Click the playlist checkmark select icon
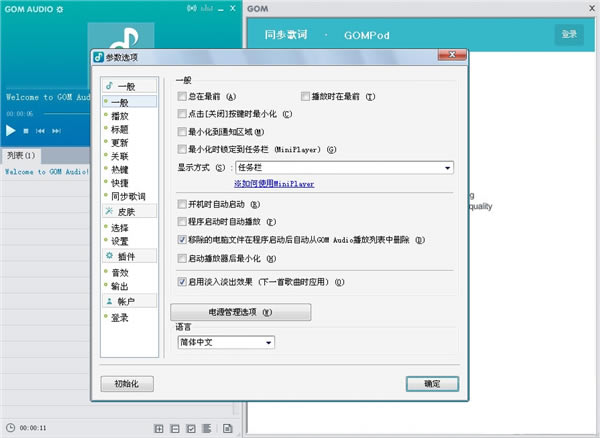This screenshot has width=600, height=438. tap(191, 429)
